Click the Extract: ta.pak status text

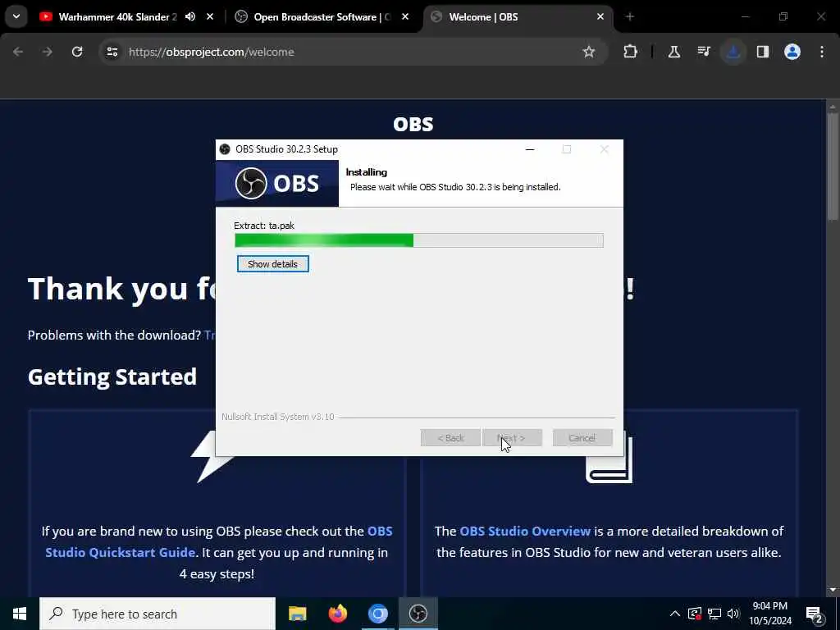coord(264,226)
